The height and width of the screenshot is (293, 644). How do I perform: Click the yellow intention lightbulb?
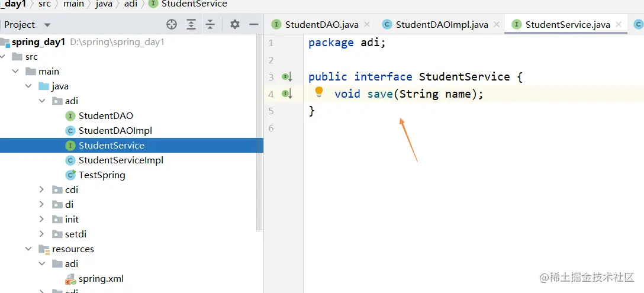[x=319, y=92]
